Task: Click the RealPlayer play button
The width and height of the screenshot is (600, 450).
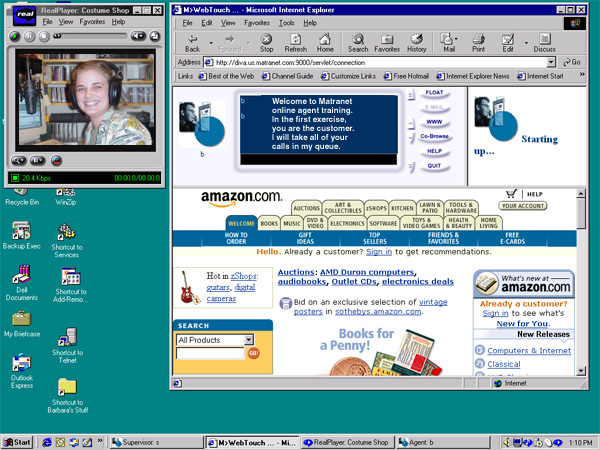Action: (x=15, y=36)
